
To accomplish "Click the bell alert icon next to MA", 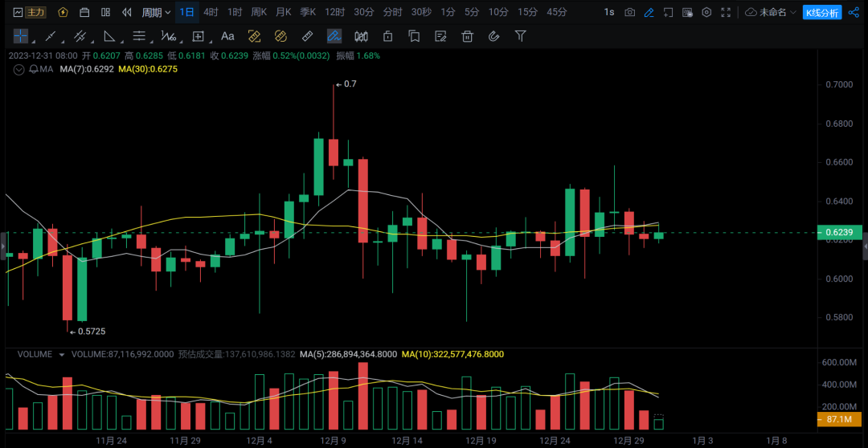I will [x=33, y=69].
